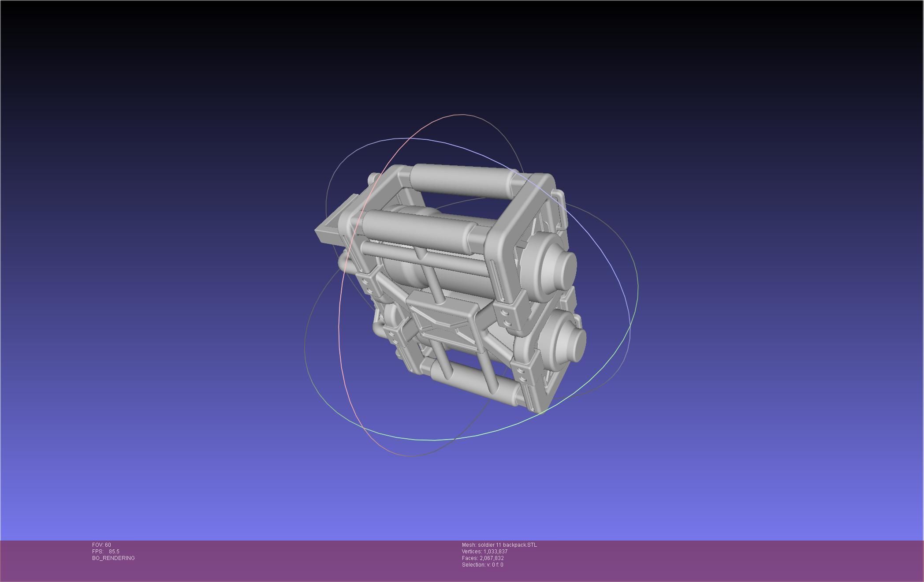Screen dimensions: 924x582
Task: Click the Selection v: 0 f: 0 text
Action: click(x=482, y=565)
